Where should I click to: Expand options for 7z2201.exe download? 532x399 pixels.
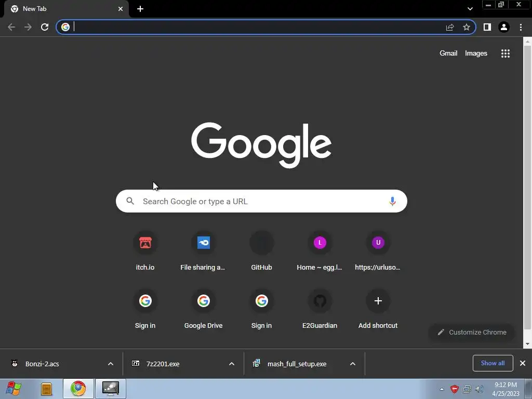point(232,364)
